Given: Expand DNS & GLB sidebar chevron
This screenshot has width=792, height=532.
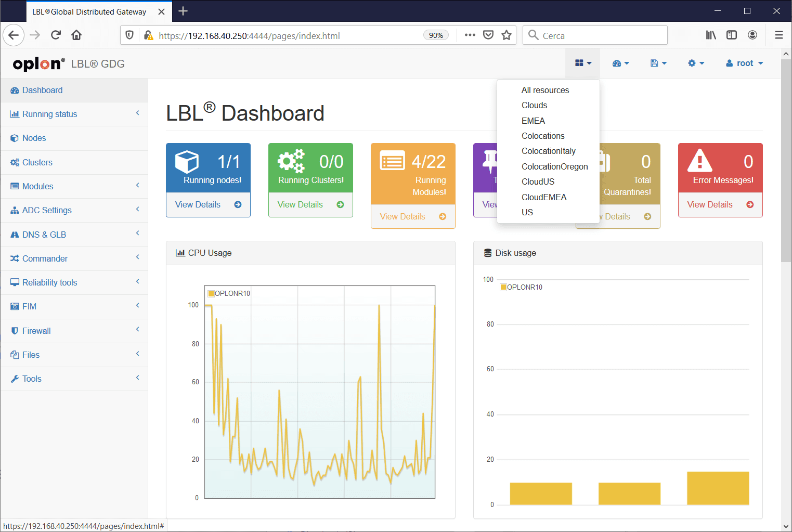Looking at the screenshot, I should coord(138,233).
